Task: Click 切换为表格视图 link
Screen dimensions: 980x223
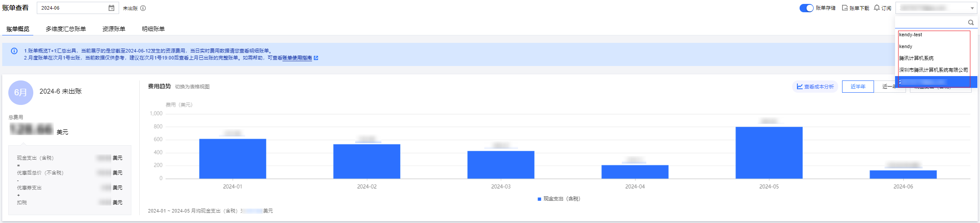Action: 192,87
